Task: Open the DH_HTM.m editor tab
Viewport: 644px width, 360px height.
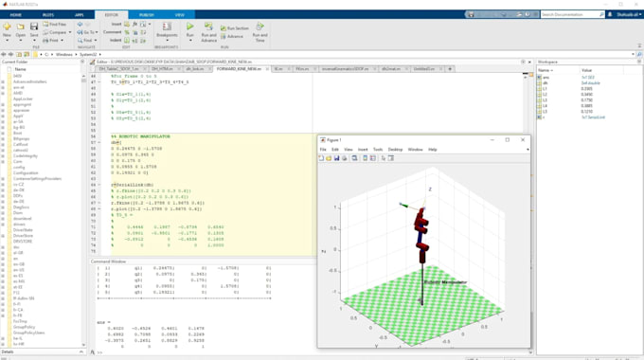Action: pos(162,69)
